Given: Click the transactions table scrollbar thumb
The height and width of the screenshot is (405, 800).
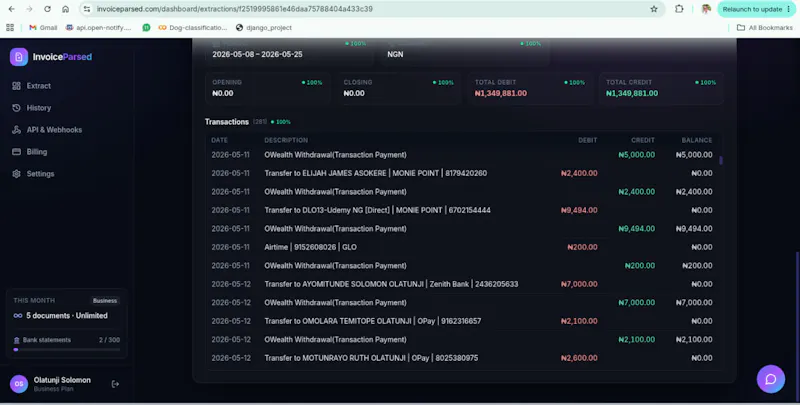Looking at the screenshot, I should pyautogui.click(x=720, y=160).
